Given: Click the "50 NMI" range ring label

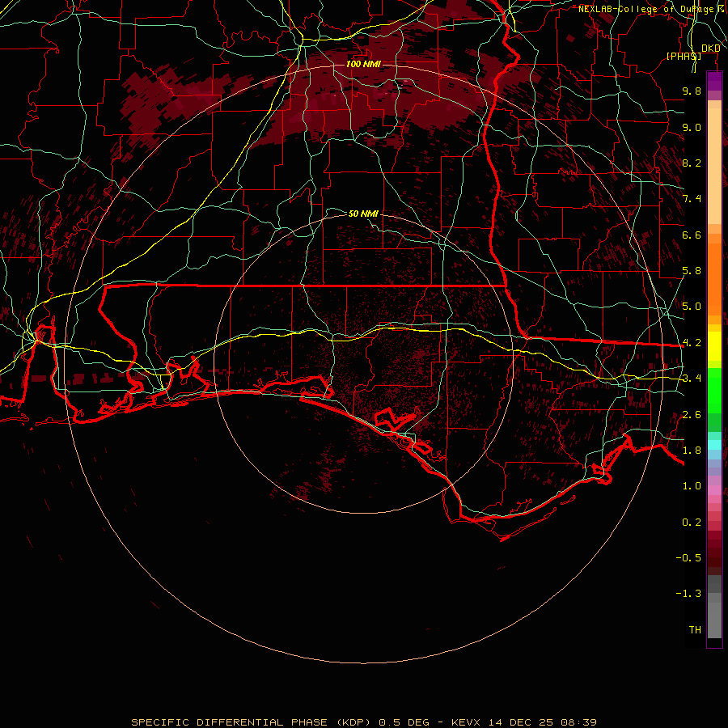Looking at the screenshot, I should point(363,214).
